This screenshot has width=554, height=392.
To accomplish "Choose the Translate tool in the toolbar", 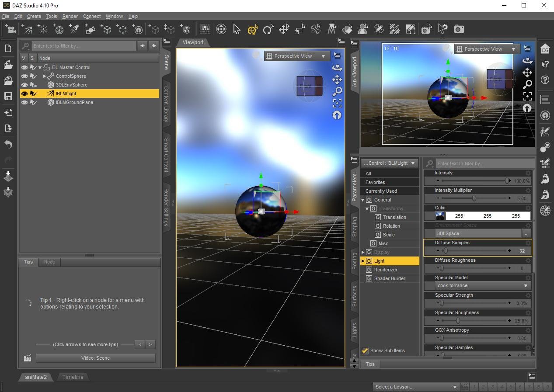I will click(x=284, y=29).
